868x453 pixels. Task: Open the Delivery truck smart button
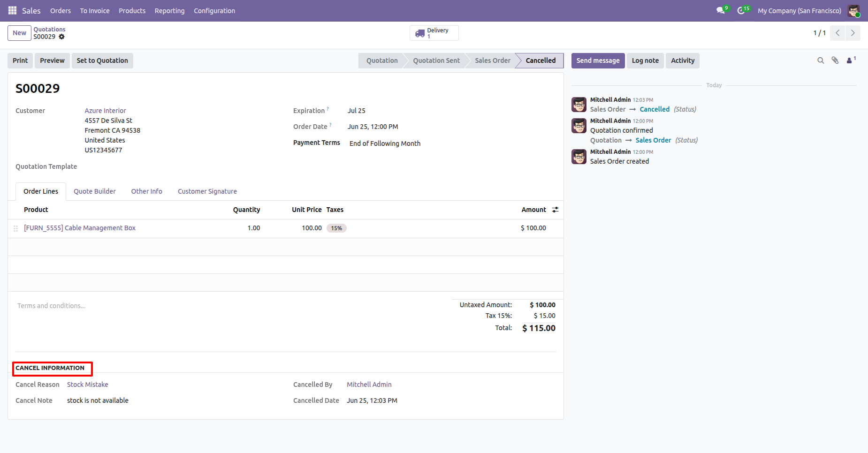[x=434, y=33]
